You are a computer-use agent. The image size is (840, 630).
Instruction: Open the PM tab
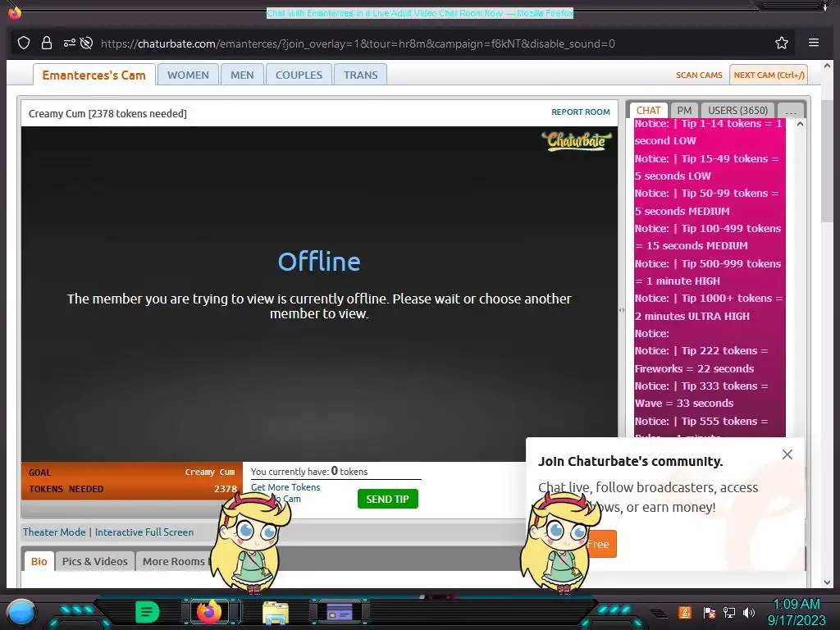click(684, 111)
